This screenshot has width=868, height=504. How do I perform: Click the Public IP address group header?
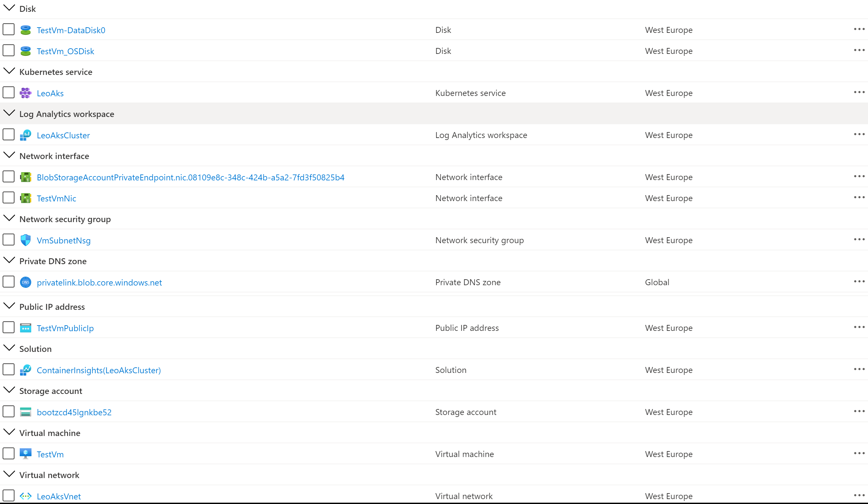(x=52, y=307)
